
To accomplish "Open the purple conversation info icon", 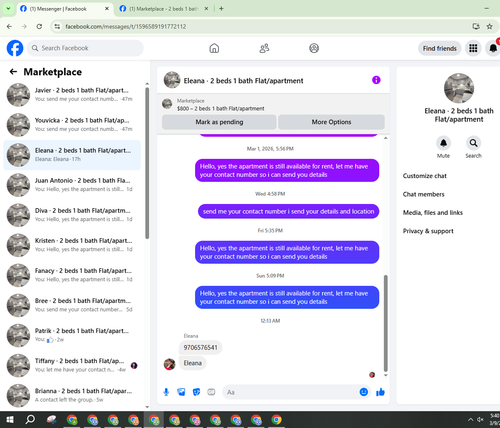I will coord(376,80).
